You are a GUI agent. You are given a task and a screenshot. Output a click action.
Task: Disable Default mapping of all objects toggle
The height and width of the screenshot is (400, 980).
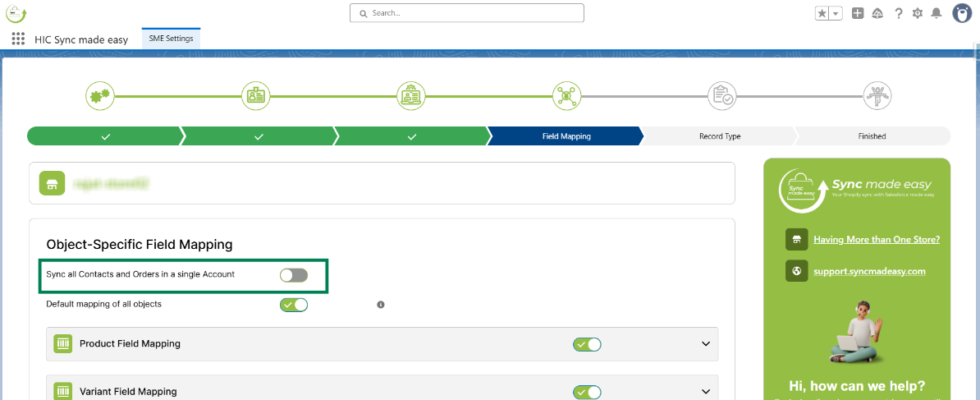tap(294, 305)
